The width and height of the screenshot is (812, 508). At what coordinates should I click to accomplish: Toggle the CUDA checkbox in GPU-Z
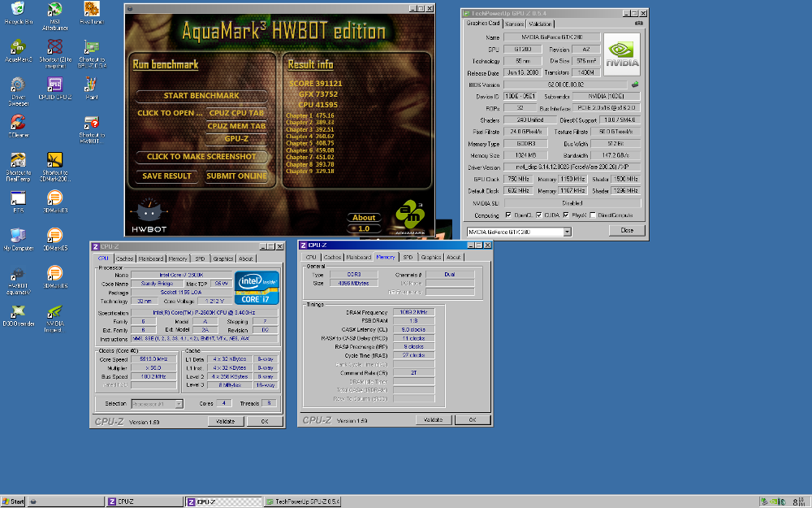pos(539,215)
